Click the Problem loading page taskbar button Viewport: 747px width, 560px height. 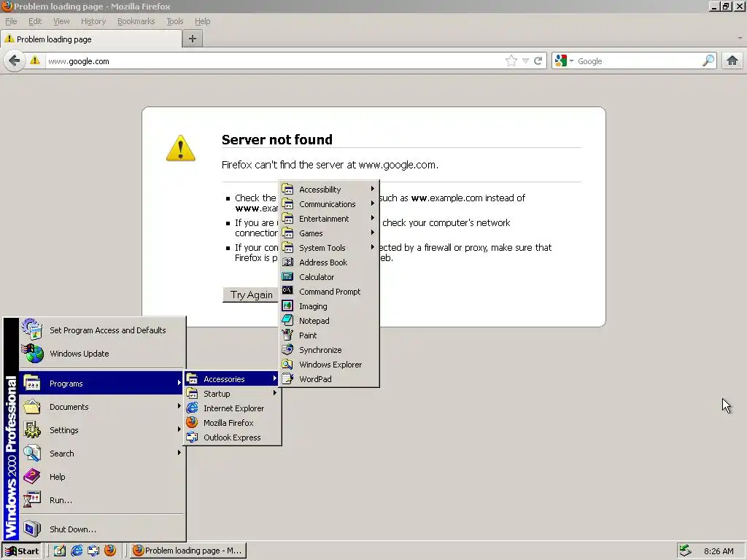click(x=188, y=551)
